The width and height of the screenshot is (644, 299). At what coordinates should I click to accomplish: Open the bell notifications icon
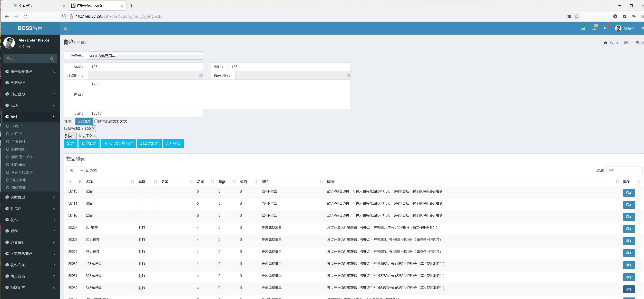click(594, 28)
